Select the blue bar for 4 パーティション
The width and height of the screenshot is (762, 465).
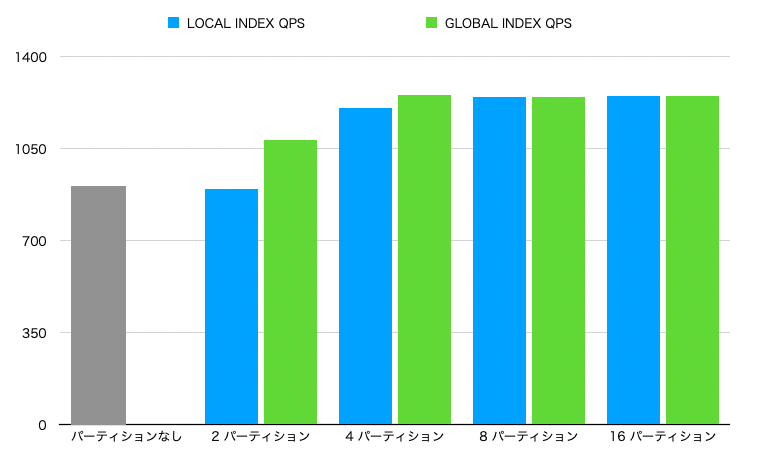click(x=365, y=266)
